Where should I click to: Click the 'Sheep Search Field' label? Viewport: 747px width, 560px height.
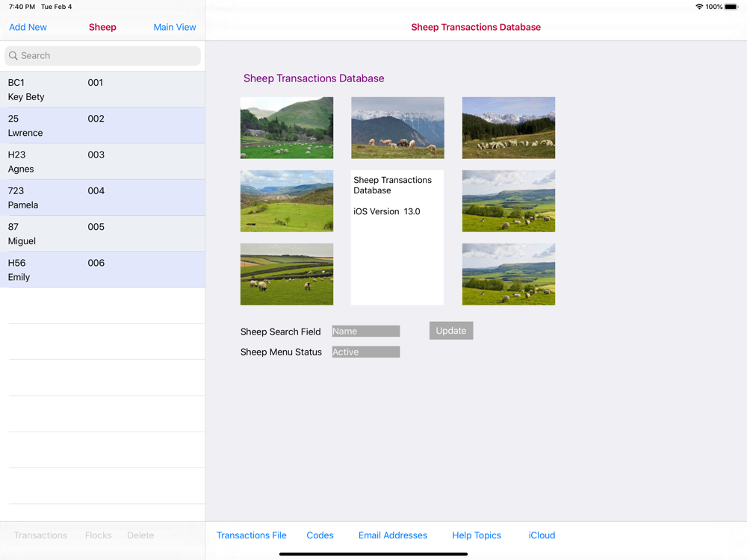281,332
